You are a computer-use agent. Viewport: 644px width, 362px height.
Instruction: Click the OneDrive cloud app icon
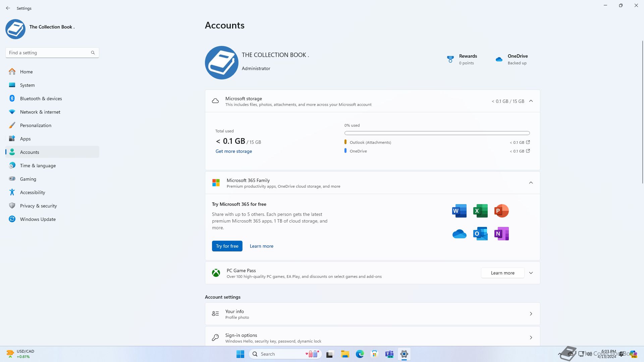point(459,234)
